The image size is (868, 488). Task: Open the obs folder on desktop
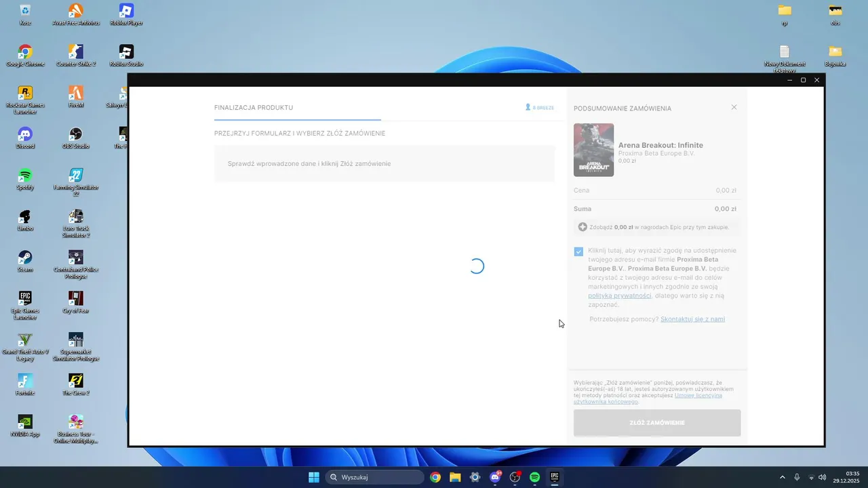click(x=835, y=15)
